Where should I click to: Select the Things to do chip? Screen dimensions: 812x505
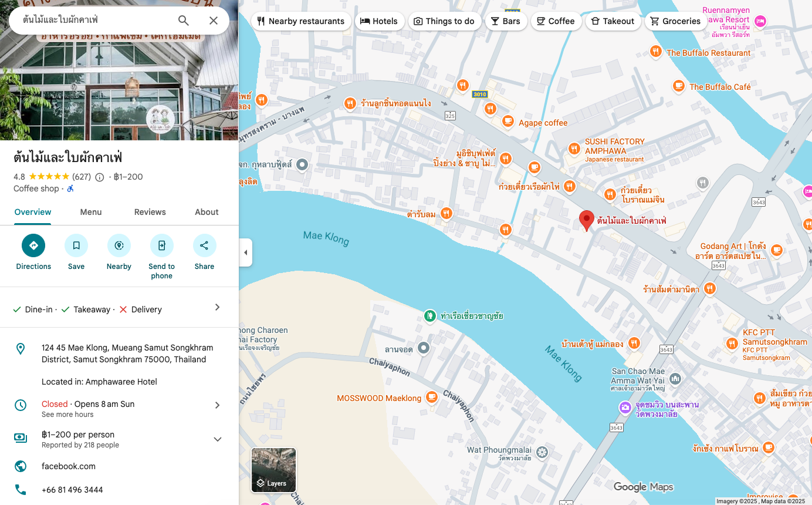444,21
